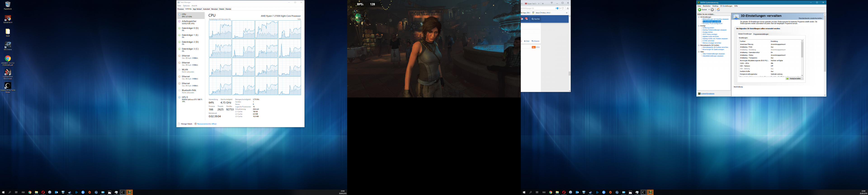
Task: Switch to Details tab in Task Manager
Action: coord(221,9)
